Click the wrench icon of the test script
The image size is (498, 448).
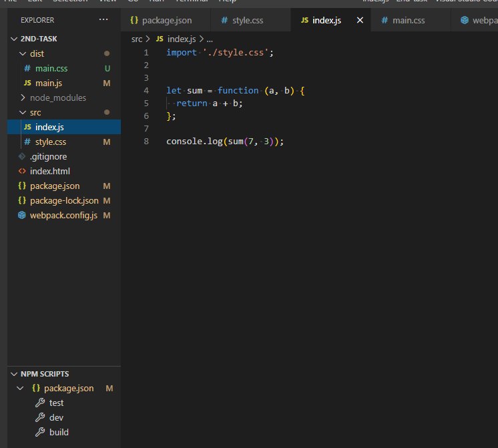[x=40, y=403]
